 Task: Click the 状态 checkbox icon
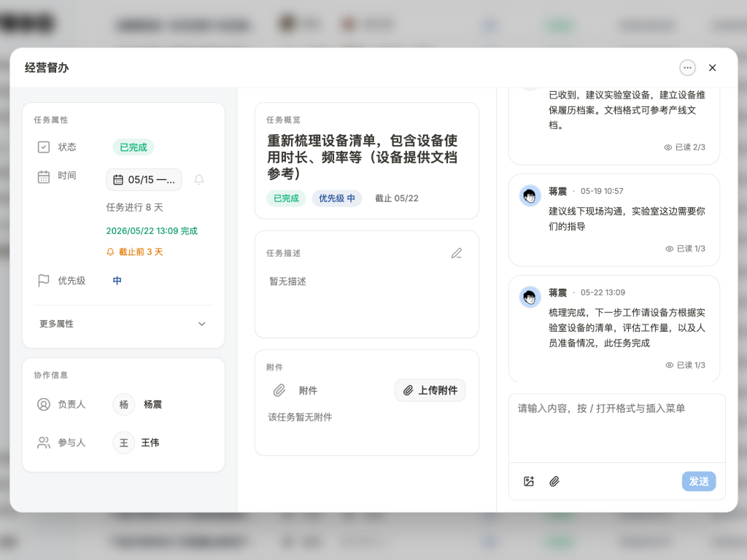click(43, 147)
